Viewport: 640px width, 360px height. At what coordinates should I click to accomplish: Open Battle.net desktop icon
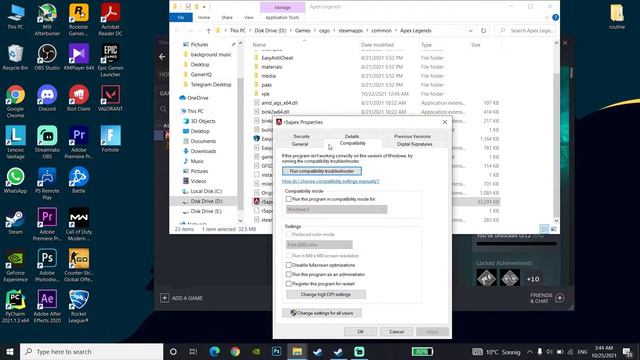[x=79, y=180]
